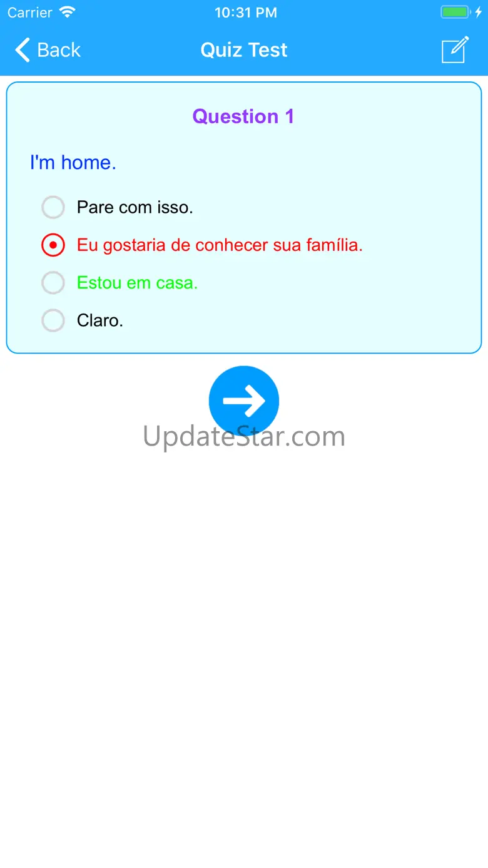The image size is (488, 868).
Task: Select radio circle beside 'Estou em casa.'
Action: click(x=53, y=283)
